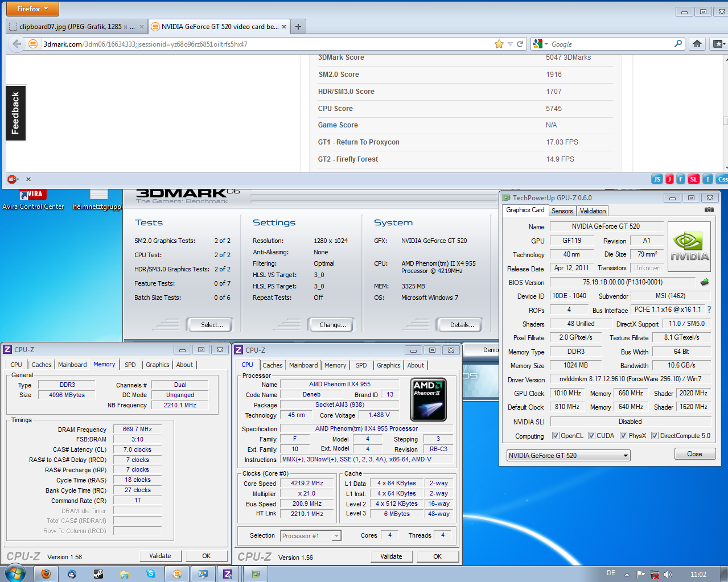Screen dimensions: 728x582
Task: Show hidden system tray icons arrow
Action: tap(627, 574)
